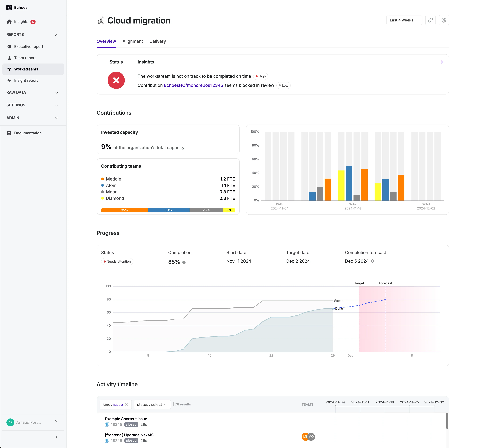The image size is (479, 448).
Task: Click the Needs attention status badge
Action: click(117, 261)
